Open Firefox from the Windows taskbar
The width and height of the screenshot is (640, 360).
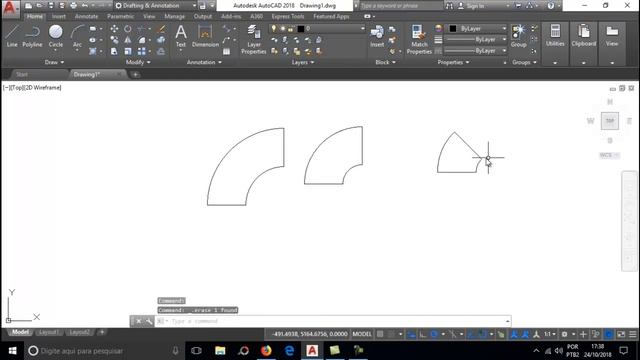click(x=266, y=351)
